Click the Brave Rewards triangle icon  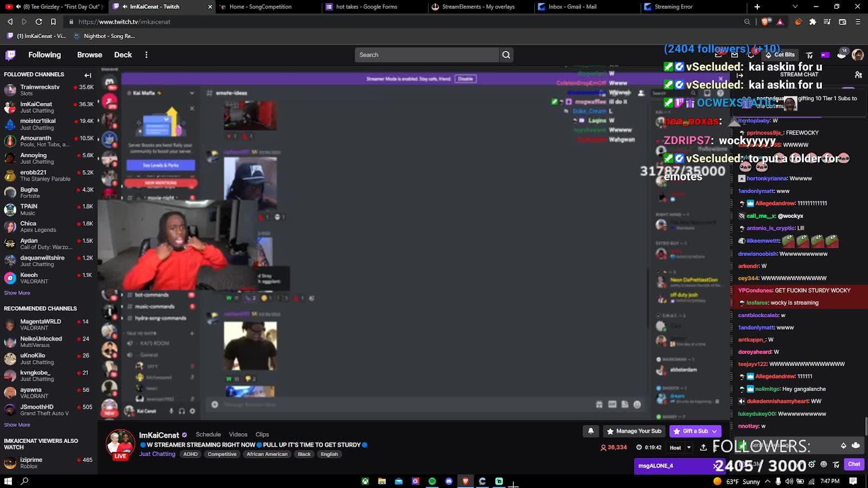point(780,22)
